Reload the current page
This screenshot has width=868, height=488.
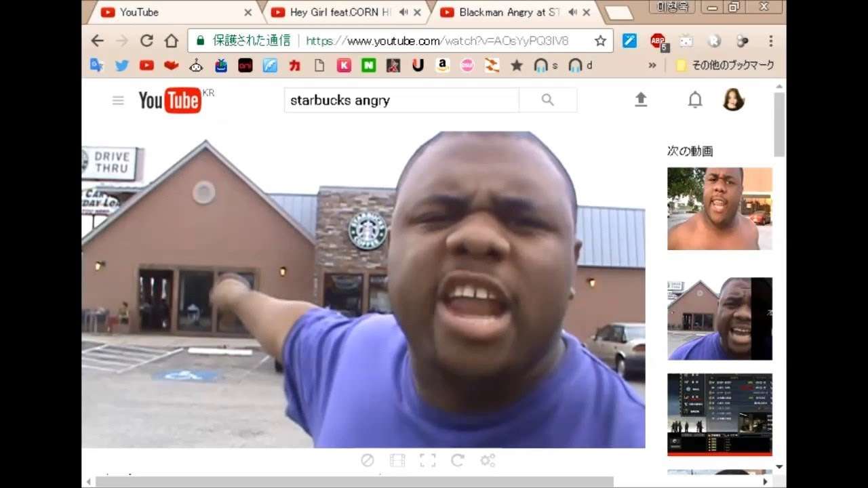pos(146,41)
